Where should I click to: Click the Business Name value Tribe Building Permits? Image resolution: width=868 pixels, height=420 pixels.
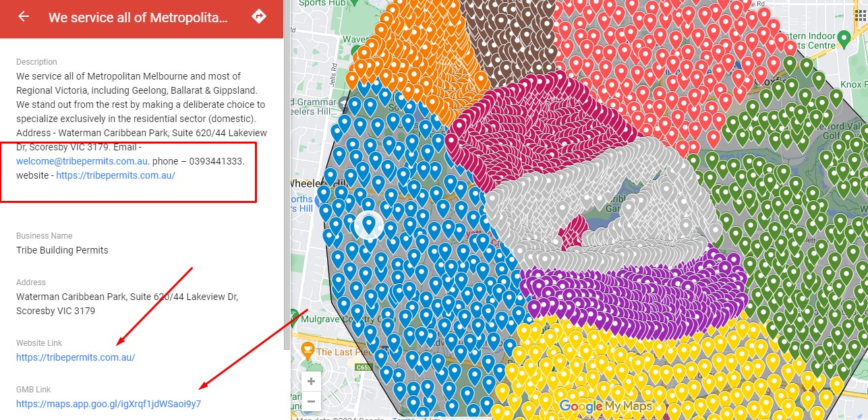62,250
